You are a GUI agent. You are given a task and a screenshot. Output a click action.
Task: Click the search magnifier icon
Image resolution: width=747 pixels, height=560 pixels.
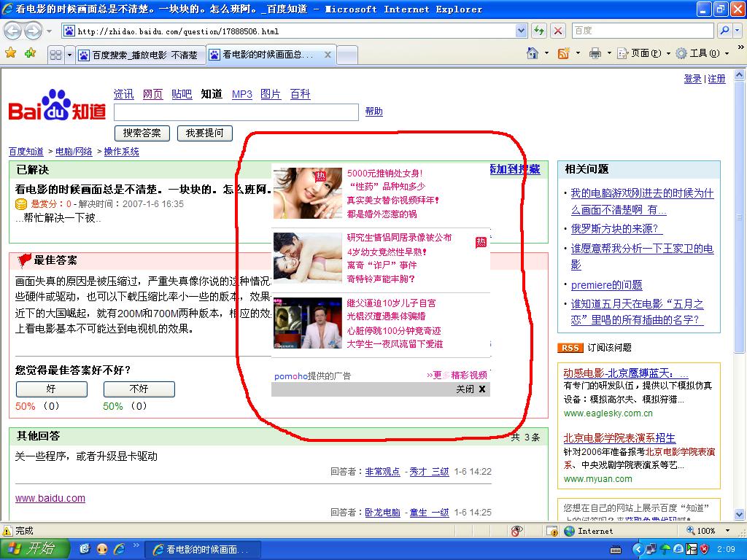point(724,31)
